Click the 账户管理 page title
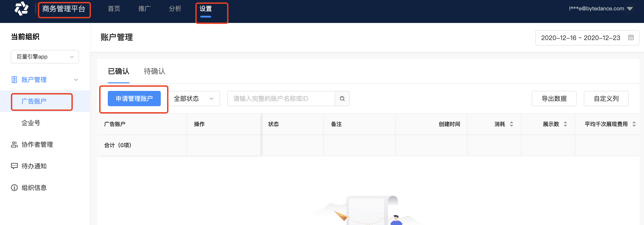This screenshot has width=644, height=225. 117,37
